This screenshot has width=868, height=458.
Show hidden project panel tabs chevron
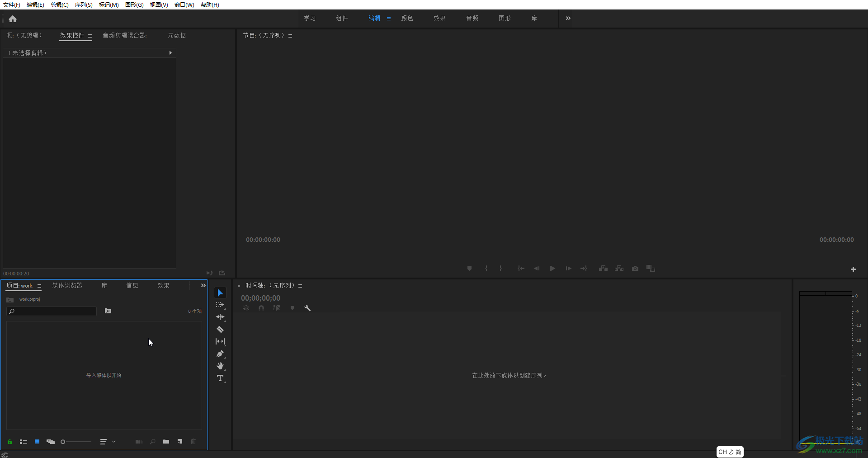tap(203, 285)
